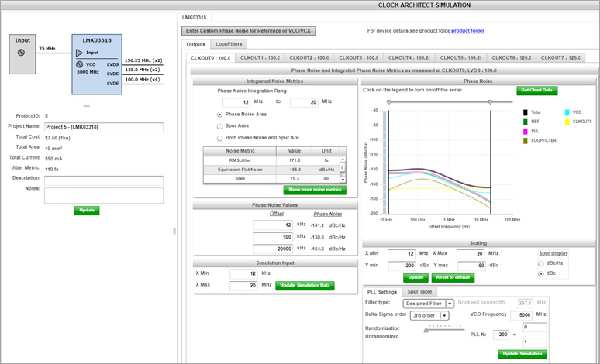Click Reset to default button
600x364 pixels.
[x=453, y=277]
